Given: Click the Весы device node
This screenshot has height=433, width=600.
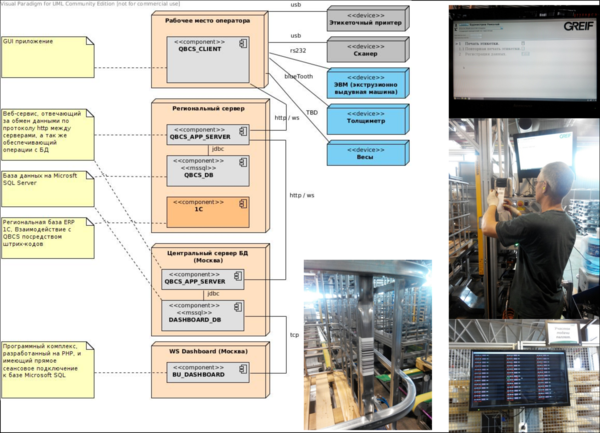Looking at the screenshot, I should (366, 153).
